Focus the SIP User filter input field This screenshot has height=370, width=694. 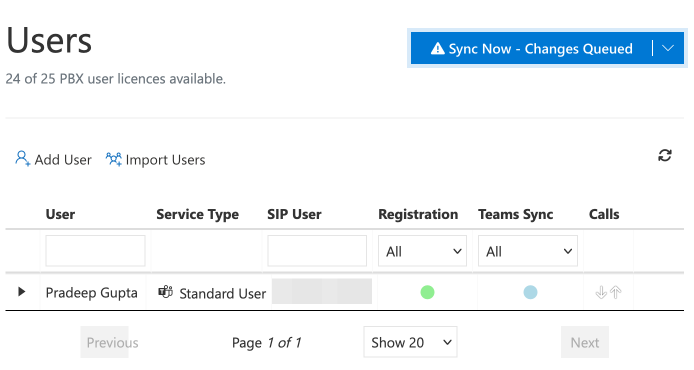click(317, 251)
